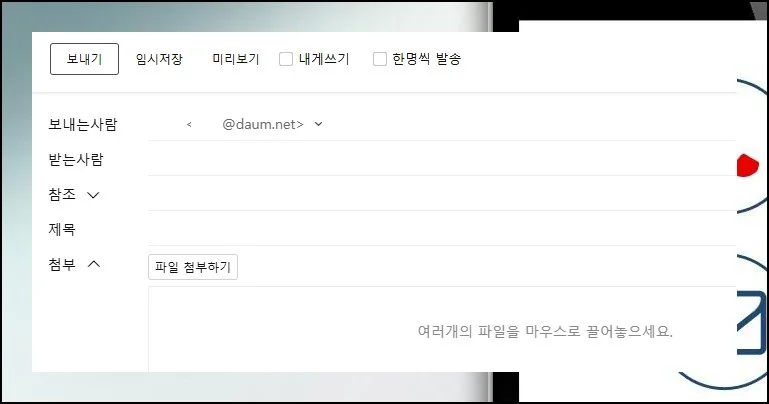Select the @daum.net sender address
This screenshot has width=769, height=404.
[x=263, y=124]
